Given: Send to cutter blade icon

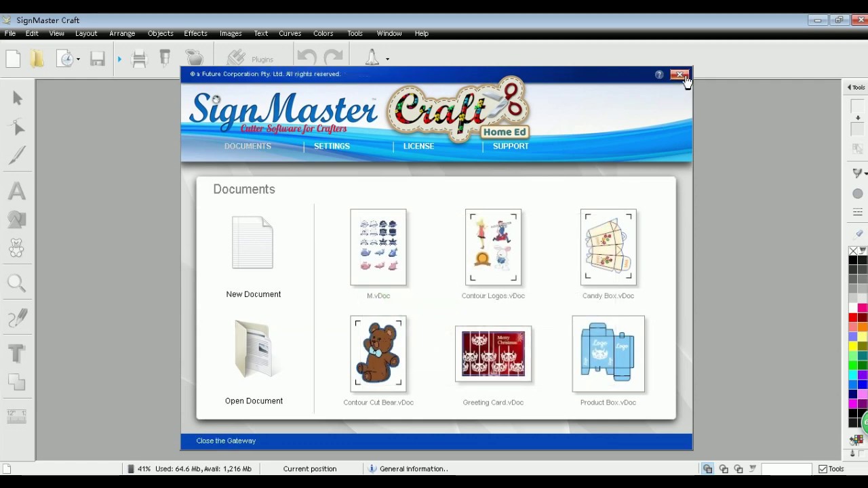Looking at the screenshot, I should click(x=165, y=59).
